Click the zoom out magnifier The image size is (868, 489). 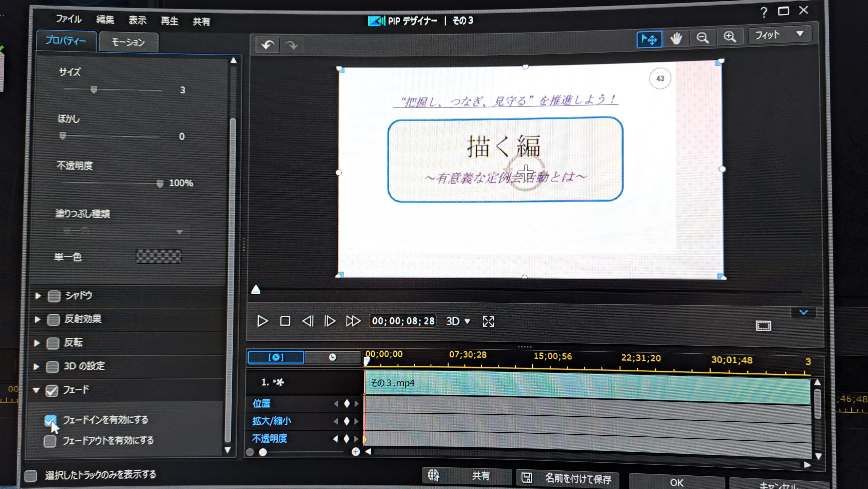click(x=703, y=38)
